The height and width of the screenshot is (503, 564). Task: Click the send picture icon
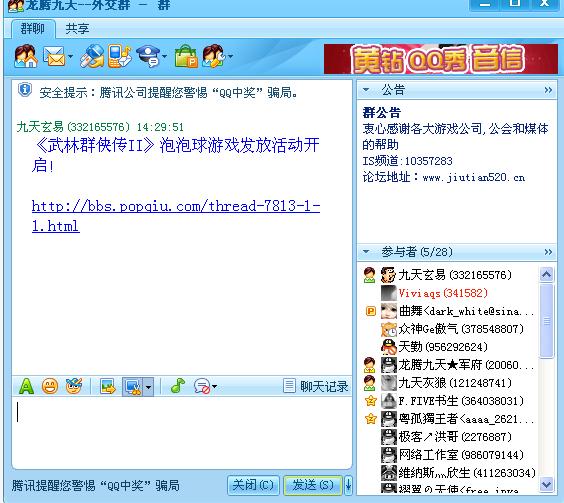pyautogui.click(x=108, y=387)
